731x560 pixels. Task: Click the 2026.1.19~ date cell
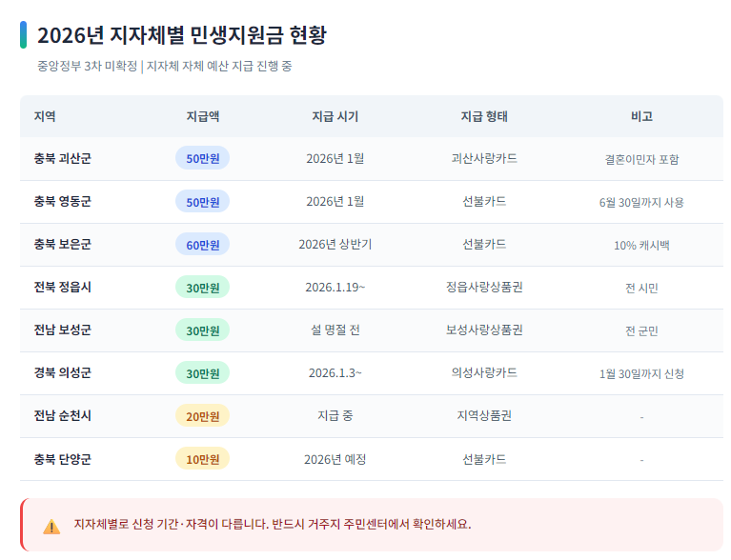click(x=335, y=287)
